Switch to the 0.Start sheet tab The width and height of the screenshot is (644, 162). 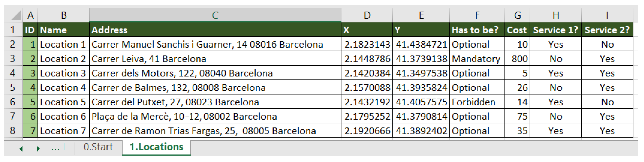pyautogui.click(x=98, y=147)
